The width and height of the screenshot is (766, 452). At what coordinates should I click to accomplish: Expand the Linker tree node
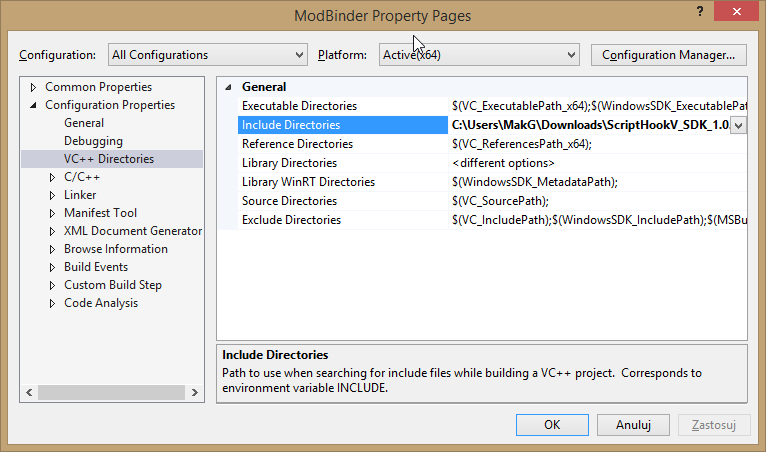[x=53, y=195]
